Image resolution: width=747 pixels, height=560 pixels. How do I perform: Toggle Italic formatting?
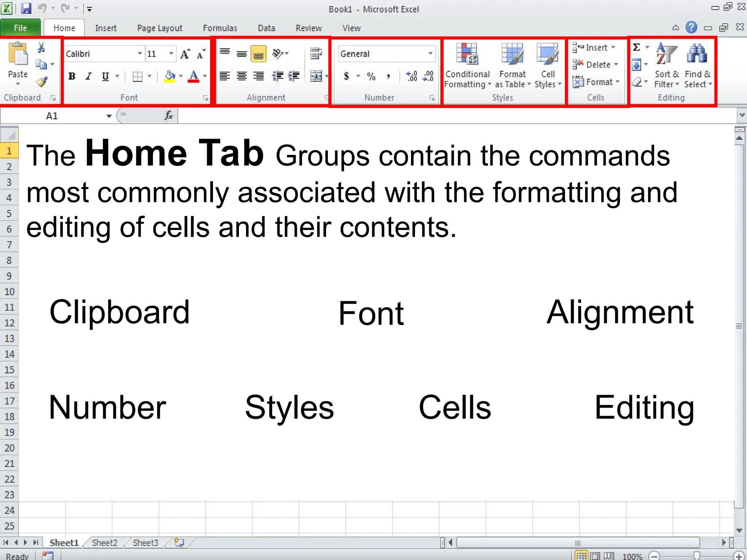tap(88, 76)
